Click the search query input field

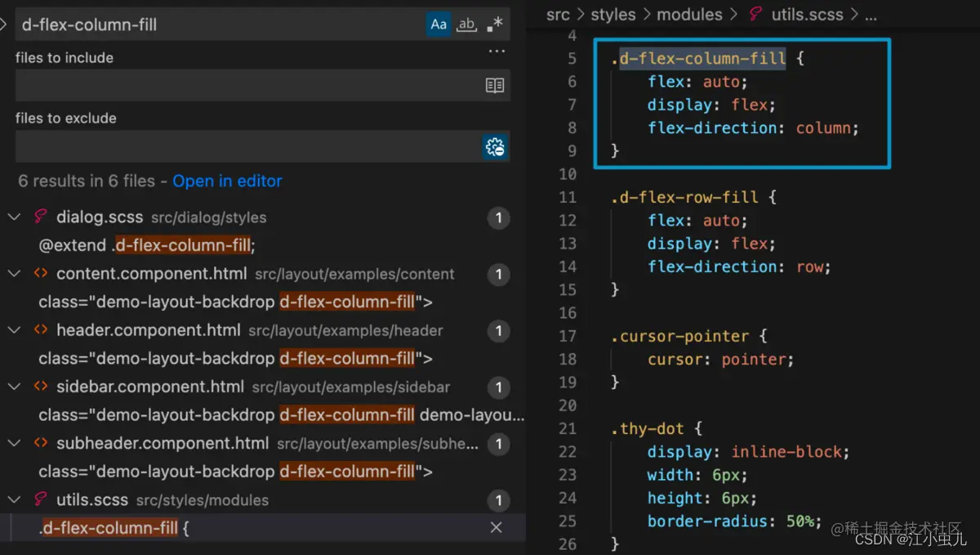point(220,25)
